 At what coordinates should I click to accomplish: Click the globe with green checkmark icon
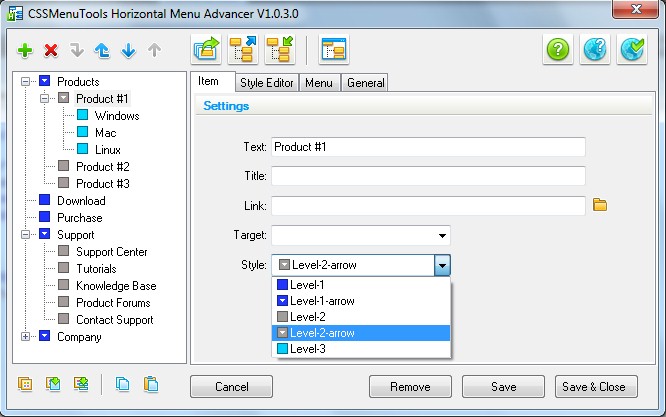(632, 49)
